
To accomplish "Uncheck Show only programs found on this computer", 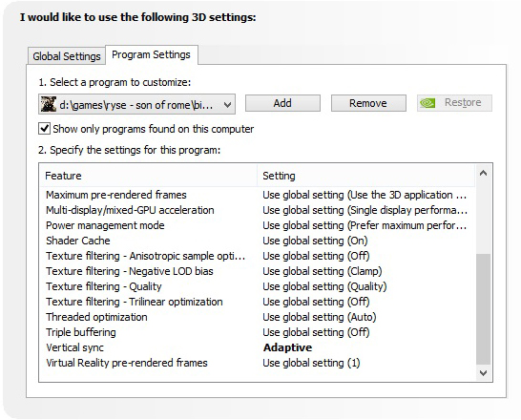I will (x=44, y=129).
